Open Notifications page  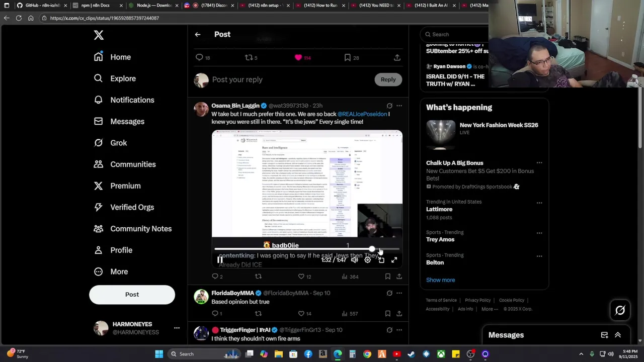[124, 100]
